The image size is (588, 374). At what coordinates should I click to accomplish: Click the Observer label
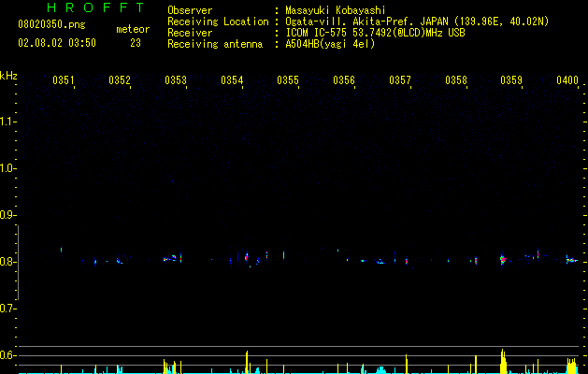tap(190, 10)
